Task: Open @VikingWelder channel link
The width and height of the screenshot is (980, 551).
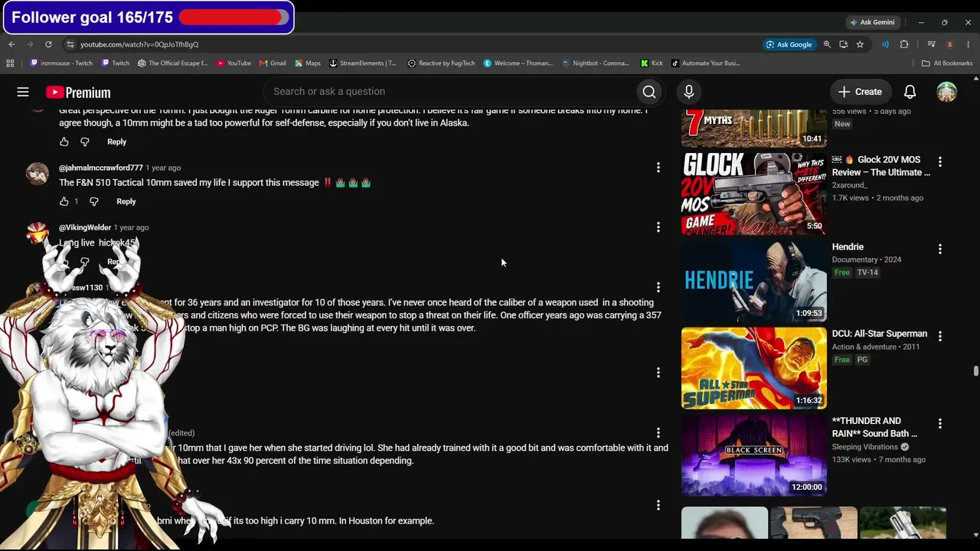Action: (85, 227)
